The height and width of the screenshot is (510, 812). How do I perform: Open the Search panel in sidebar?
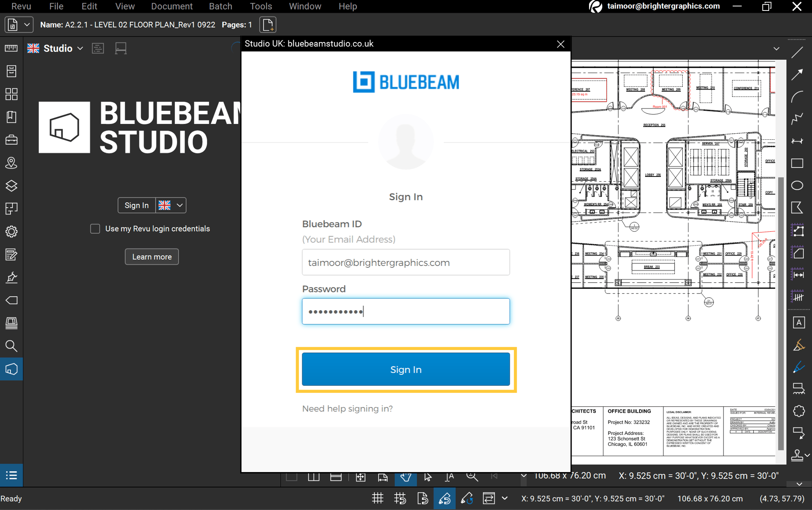tap(11, 346)
